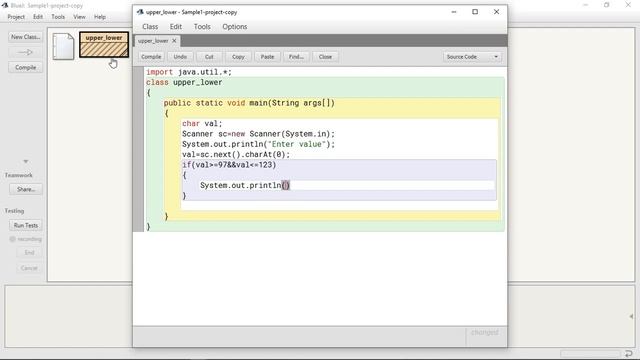The width and height of the screenshot is (640, 360).
Task: Click the End recording button
Action: (29, 253)
